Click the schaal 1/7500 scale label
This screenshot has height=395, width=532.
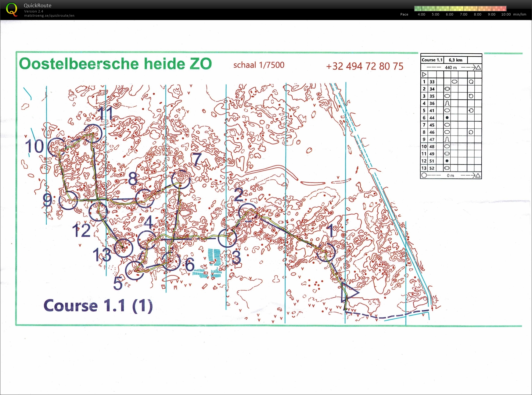tap(259, 65)
